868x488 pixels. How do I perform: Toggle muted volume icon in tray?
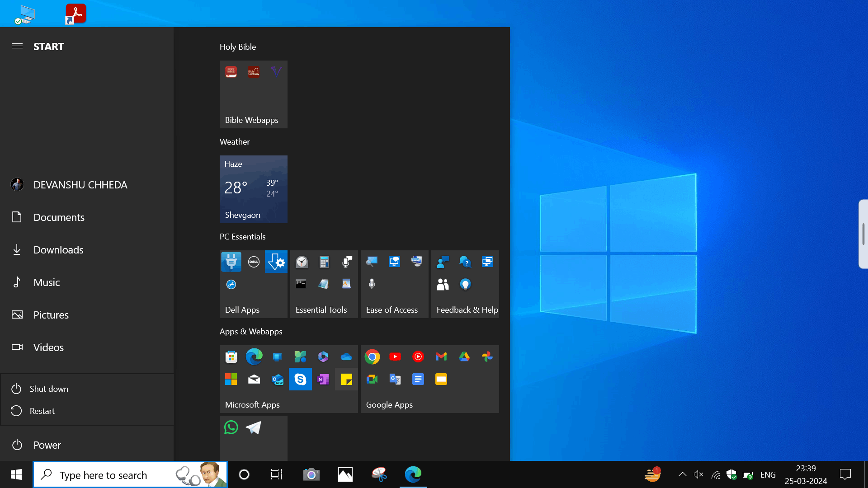[x=698, y=474]
